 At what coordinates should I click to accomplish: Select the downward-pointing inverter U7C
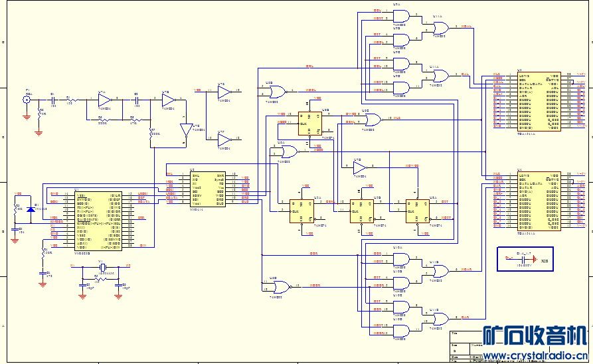pyautogui.click(x=185, y=130)
